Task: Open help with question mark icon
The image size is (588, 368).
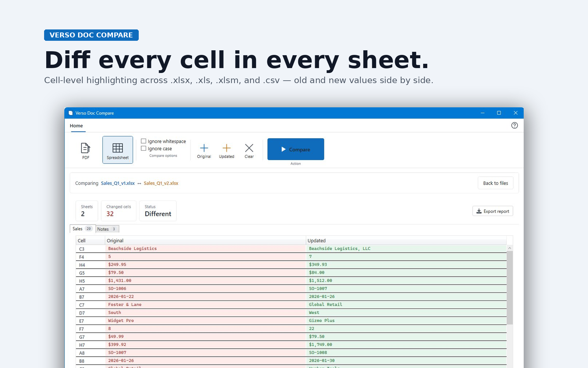Action: pyautogui.click(x=514, y=125)
